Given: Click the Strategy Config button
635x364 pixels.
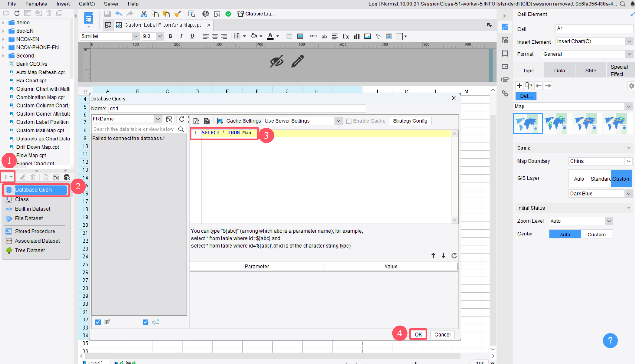Looking at the screenshot, I should pyautogui.click(x=410, y=121).
